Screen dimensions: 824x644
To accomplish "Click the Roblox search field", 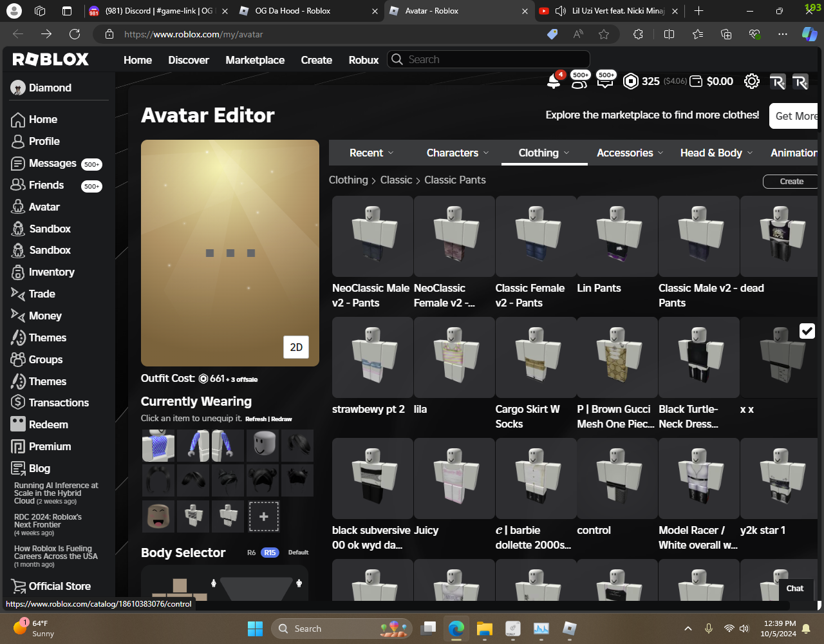I will pos(489,59).
